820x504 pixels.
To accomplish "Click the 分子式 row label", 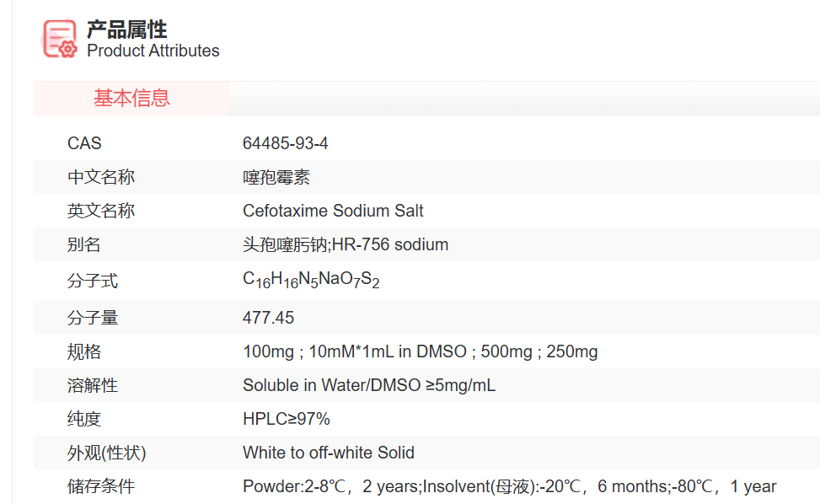I will (x=93, y=281).
